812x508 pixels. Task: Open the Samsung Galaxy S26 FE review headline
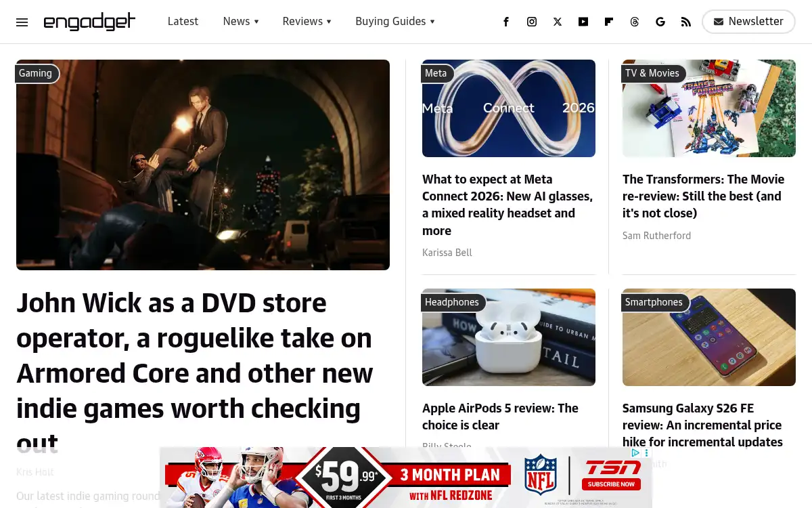702,425
